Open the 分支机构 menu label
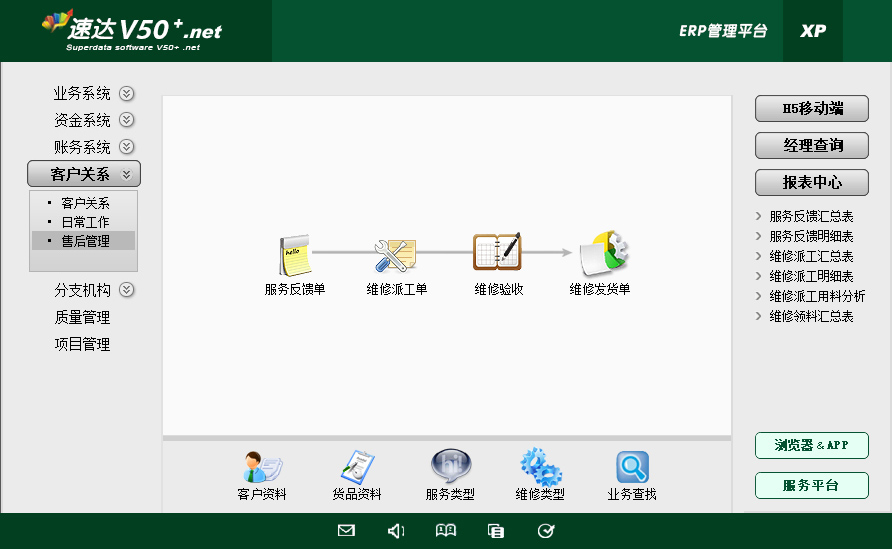This screenshot has height=549, width=892. pyautogui.click(x=82, y=290)
